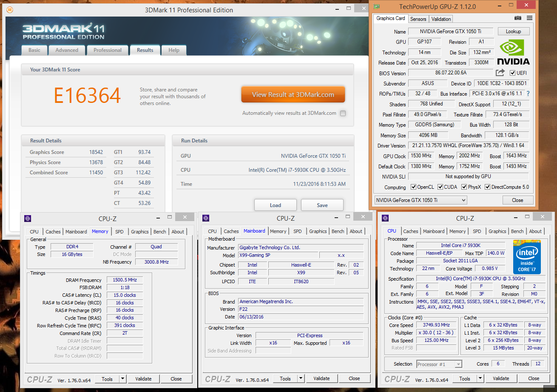Click the Core Speed value in CPU-Z

(x=436, y=325)
